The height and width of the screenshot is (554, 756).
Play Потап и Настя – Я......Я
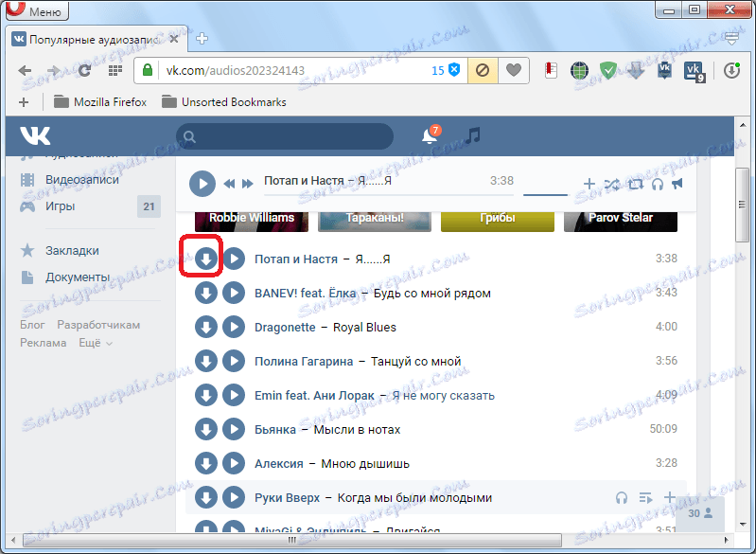(234, 259)
